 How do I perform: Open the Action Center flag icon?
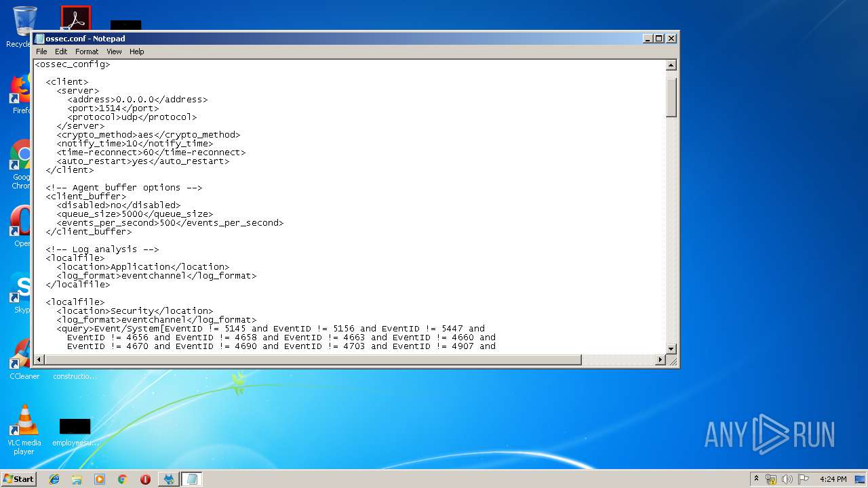804,479
